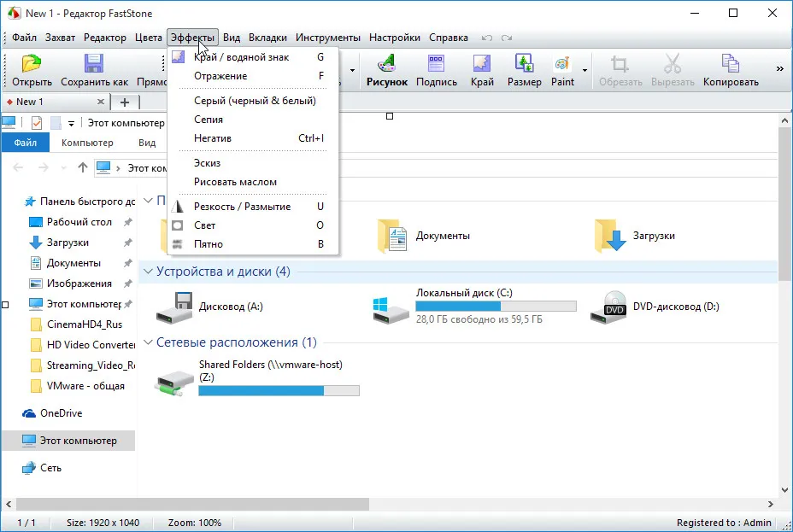Click the Локальный диск (C:) icon
Viewport: 793px width, 532px height.
click(391, 310)
